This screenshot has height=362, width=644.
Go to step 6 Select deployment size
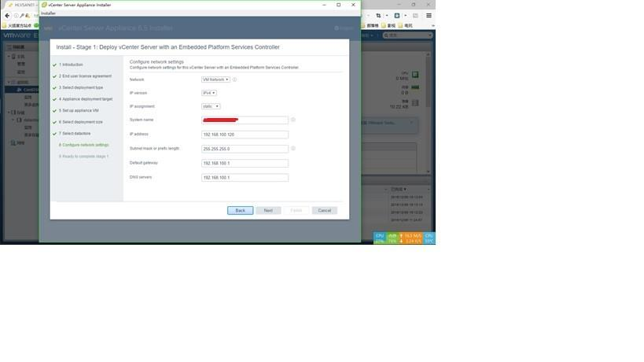tap(80, 123)
